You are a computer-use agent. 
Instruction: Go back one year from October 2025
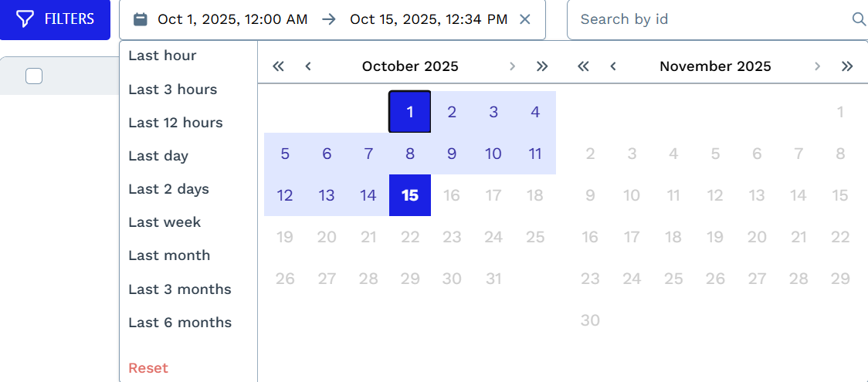(279, 66)
